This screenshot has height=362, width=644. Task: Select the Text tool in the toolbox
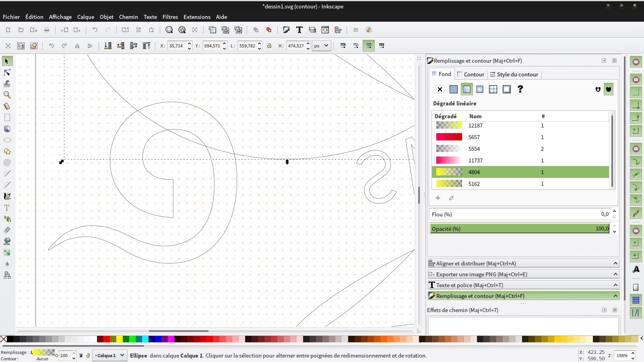6,208
